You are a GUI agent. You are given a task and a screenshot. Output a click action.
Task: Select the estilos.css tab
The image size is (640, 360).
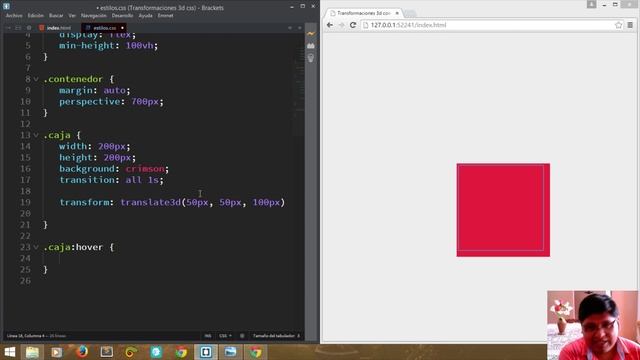pyautogui.click(x=104, y=28)
